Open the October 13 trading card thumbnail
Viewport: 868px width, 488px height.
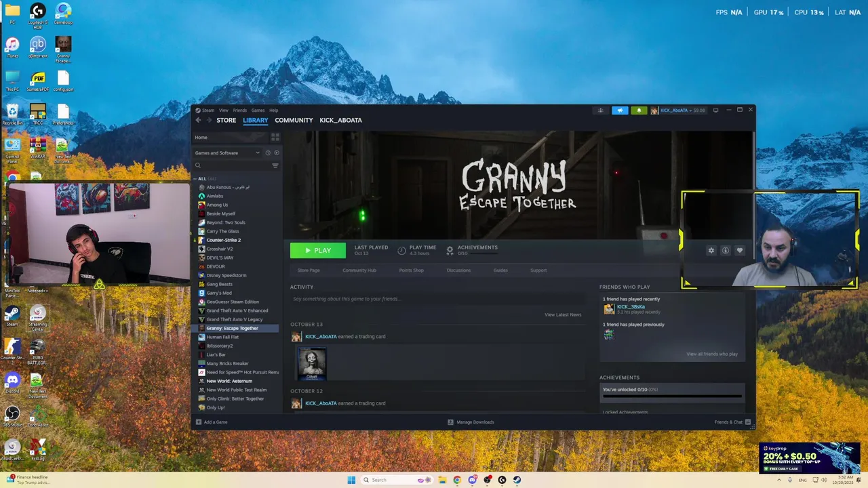(x=312, y=363)
